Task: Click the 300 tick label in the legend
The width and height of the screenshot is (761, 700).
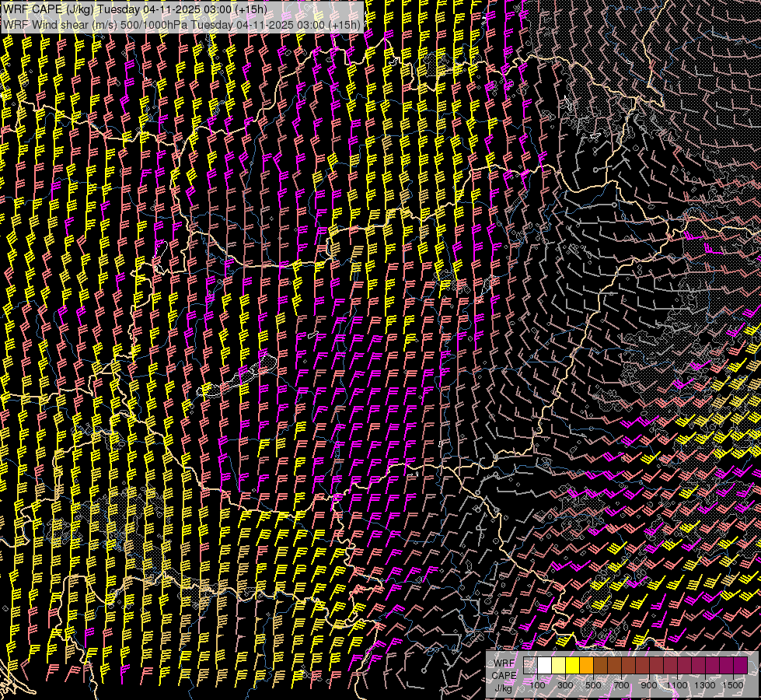Action: coord(565,685)
